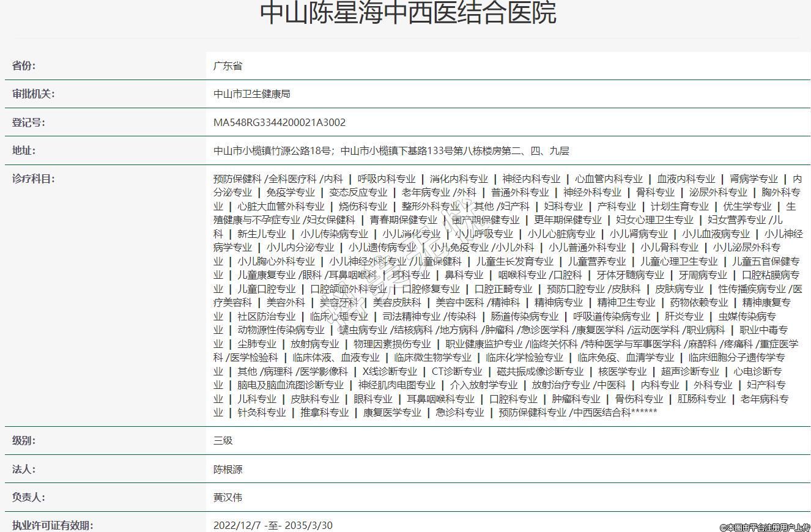Click the 中山市卫生健康局 text
The image size is (811, 532).
click(251, 94)
